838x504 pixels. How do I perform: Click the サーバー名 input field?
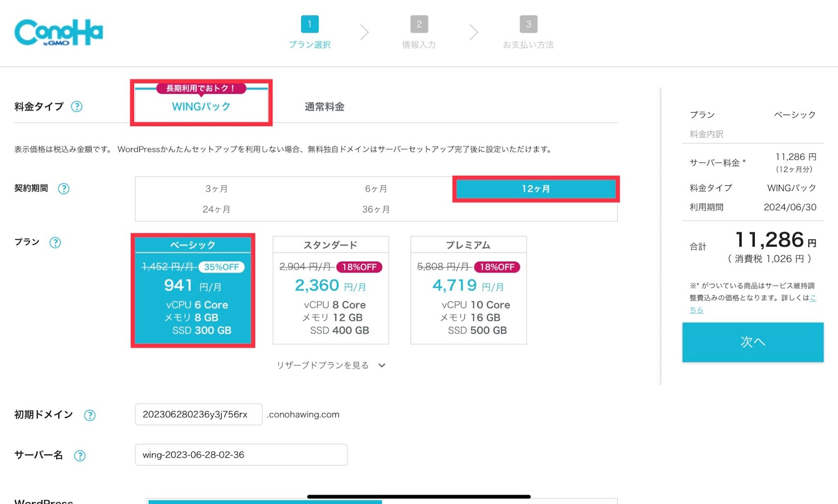[x=241, y=455]
